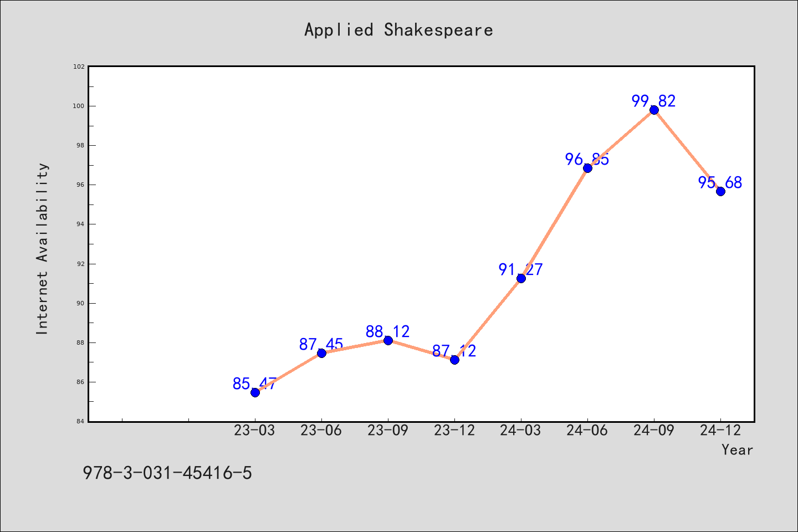Image resolution: width=798 pixels, height=532 pixels.
Task: Click the 23-03 x-axis label
Action: 255,431
